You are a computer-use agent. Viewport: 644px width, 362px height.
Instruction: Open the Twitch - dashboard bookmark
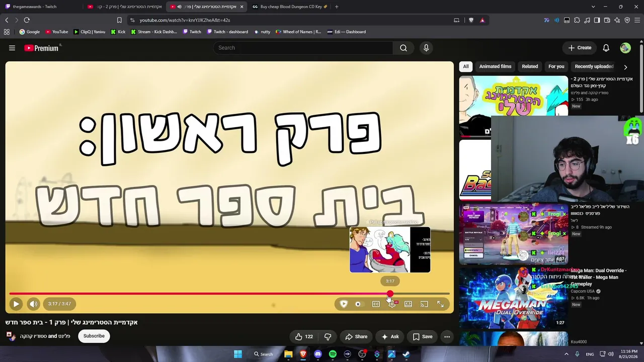pyautogui.click(x=227, y=32)
